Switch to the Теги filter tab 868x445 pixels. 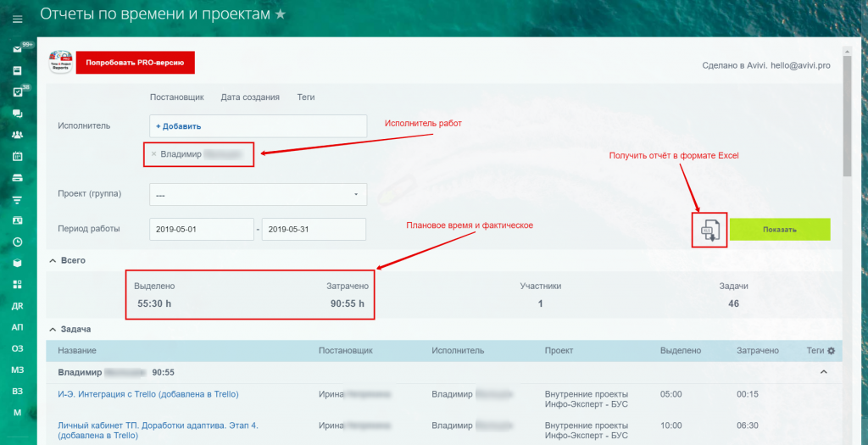click(305, 97)
